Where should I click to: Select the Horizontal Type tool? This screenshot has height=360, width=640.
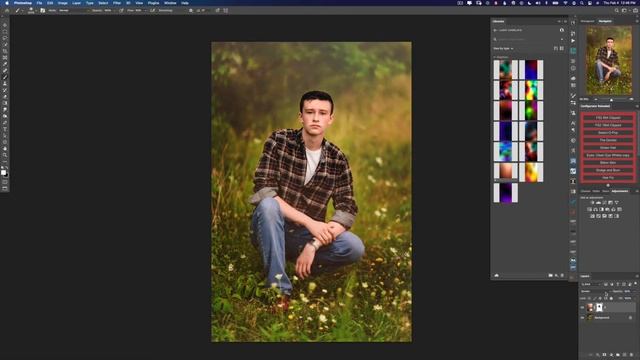(x=5, y=129)
